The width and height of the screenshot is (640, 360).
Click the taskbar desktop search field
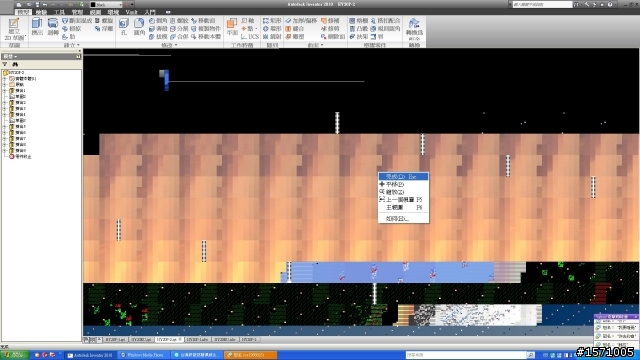[466, 355]
